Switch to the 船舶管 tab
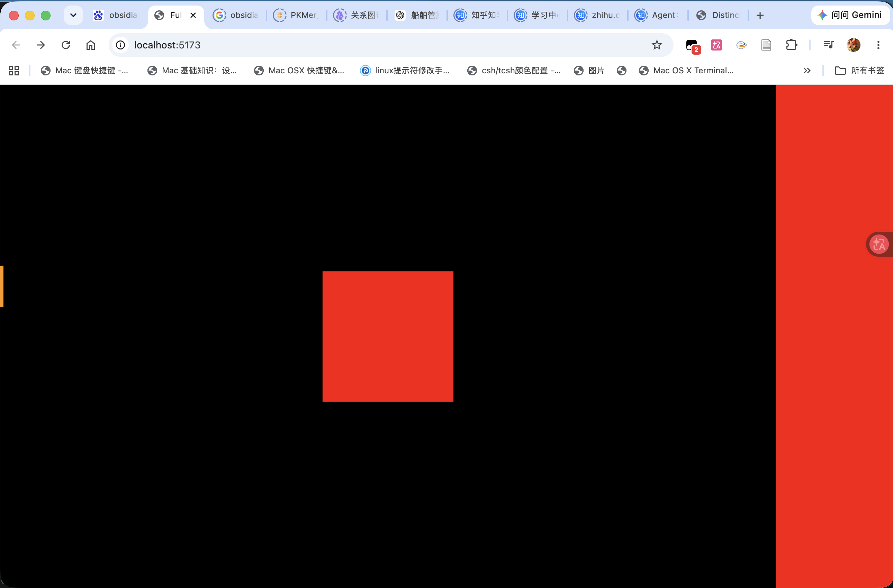893x588 pixels. (416, 15)
